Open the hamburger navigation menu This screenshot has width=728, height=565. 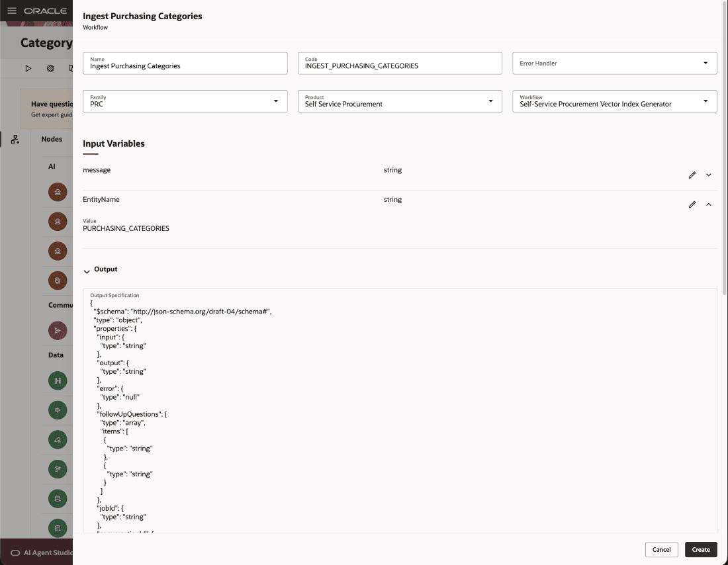pyautogui.click(x=11, y=11)
